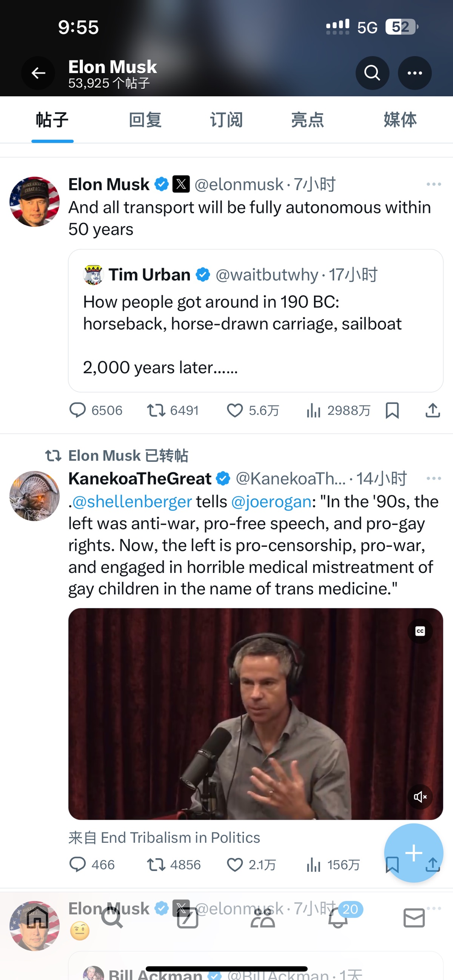Unmute the Joe Rogan video clip

pos(420,797)
